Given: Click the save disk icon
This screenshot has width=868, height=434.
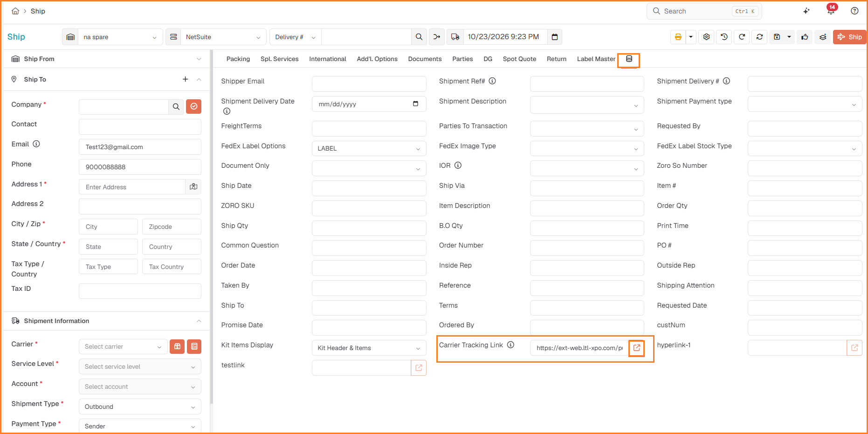Looking at the screenshot, I should 777,37.
